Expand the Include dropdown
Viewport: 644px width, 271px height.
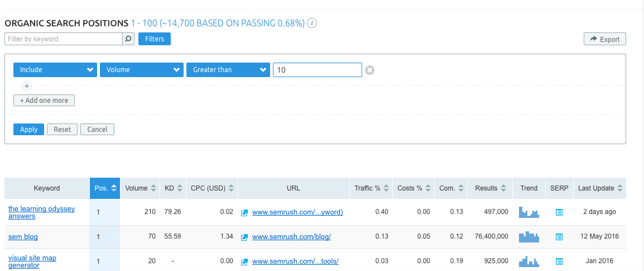click(55, 70)
